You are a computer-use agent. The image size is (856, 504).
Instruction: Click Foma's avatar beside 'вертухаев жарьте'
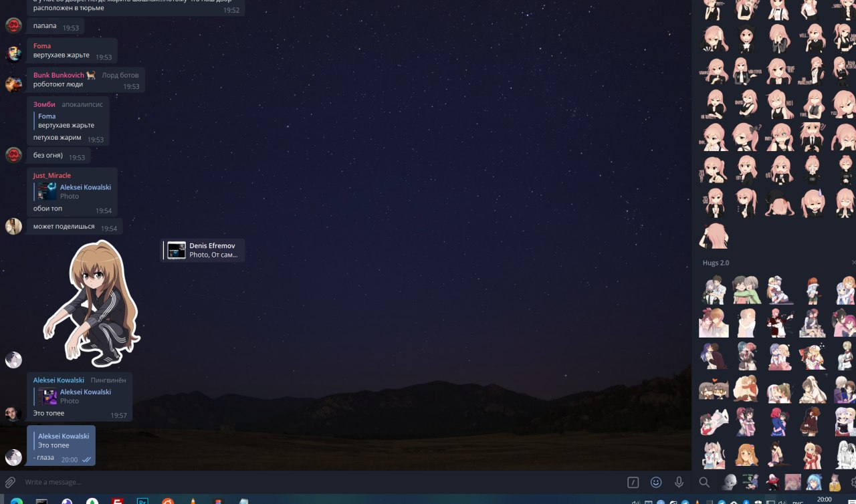click(13, 54)
